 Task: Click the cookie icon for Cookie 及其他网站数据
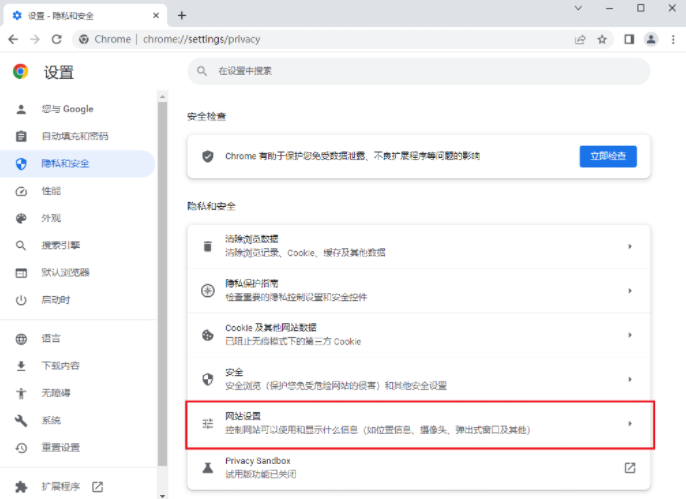point(208,335)
